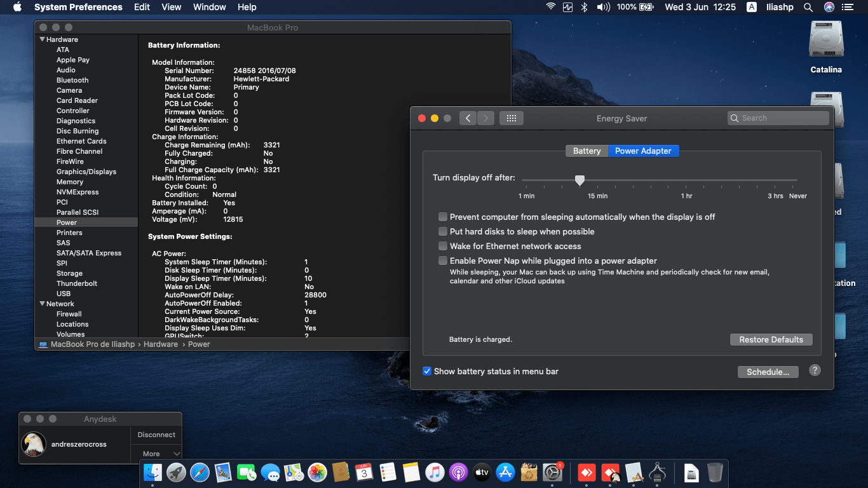The width and height of the screenshot is (868, 488).
Task: Collapse the Hardware section in sidebar
Action: click(43, 39)
